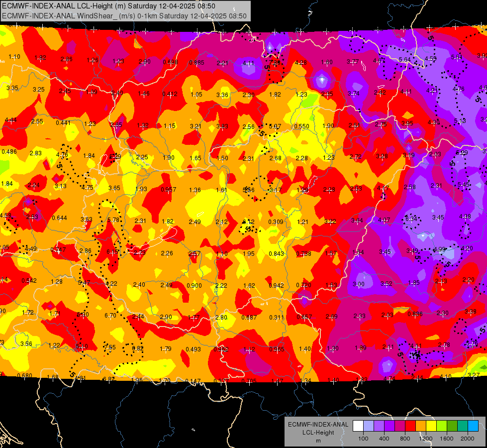Click wind shear value 0.644
This screenshot has width=487, height=448.
(x=59, y=218)
